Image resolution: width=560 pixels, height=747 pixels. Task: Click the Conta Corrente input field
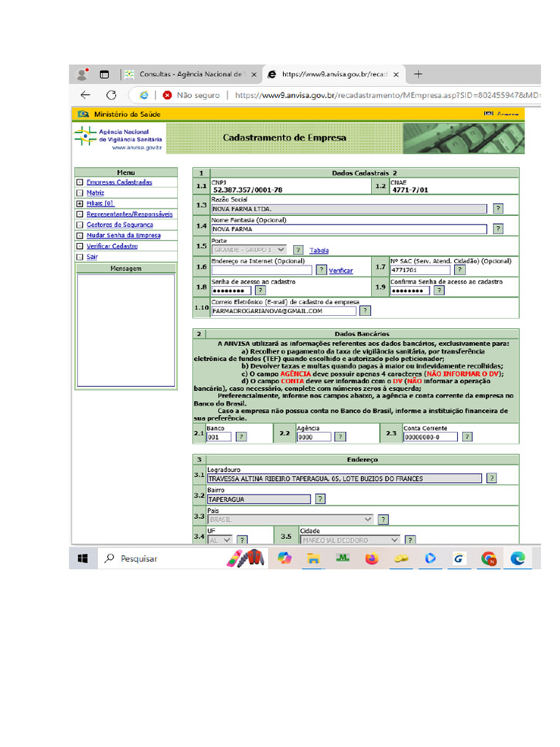coord(430,437)
